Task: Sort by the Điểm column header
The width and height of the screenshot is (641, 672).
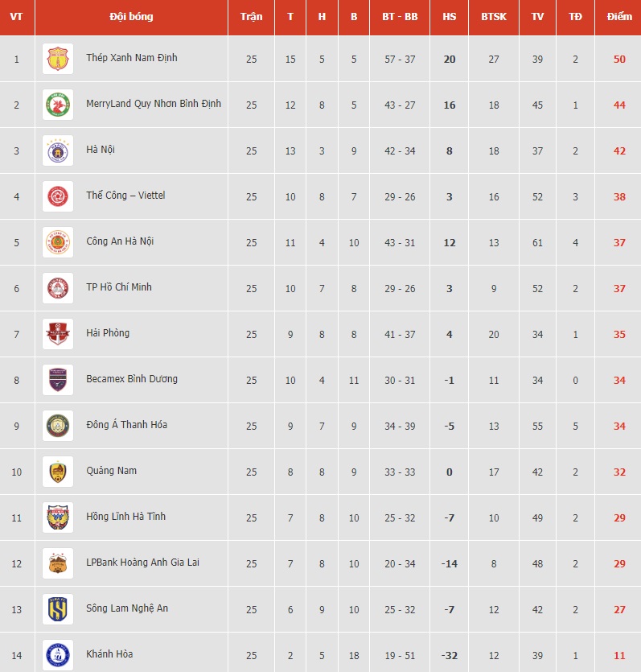Action: [x=619, y=17]
